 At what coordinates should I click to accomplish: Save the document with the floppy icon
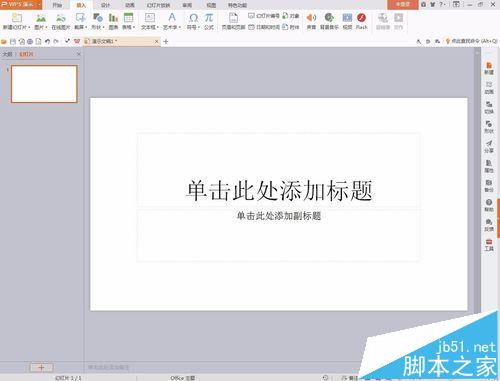(x=13, y=41)
